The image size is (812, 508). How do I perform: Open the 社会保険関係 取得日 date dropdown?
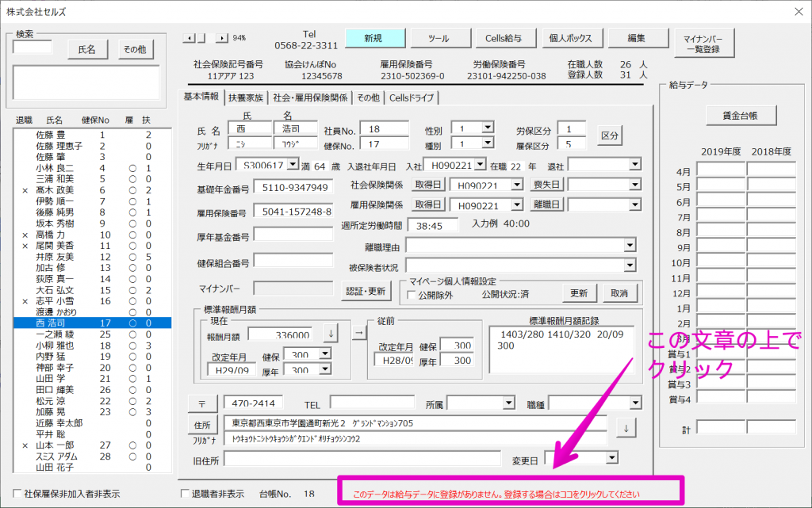pos(517,185)
